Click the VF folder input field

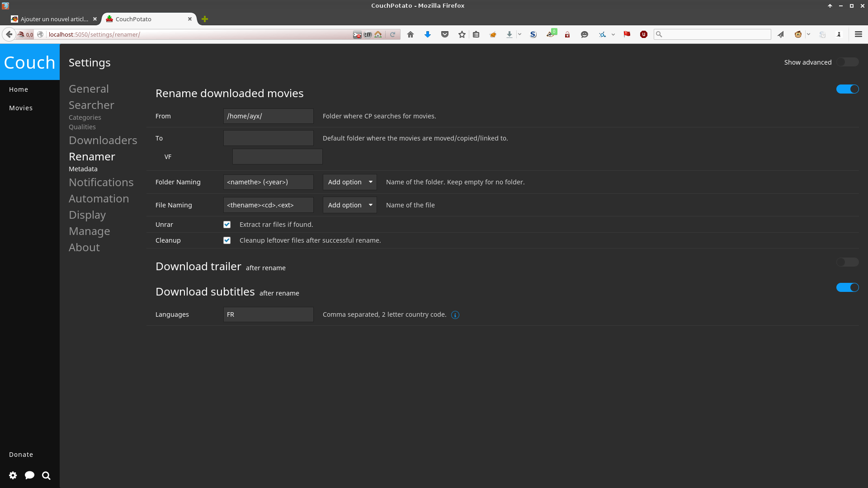click(x=278, y=157)
